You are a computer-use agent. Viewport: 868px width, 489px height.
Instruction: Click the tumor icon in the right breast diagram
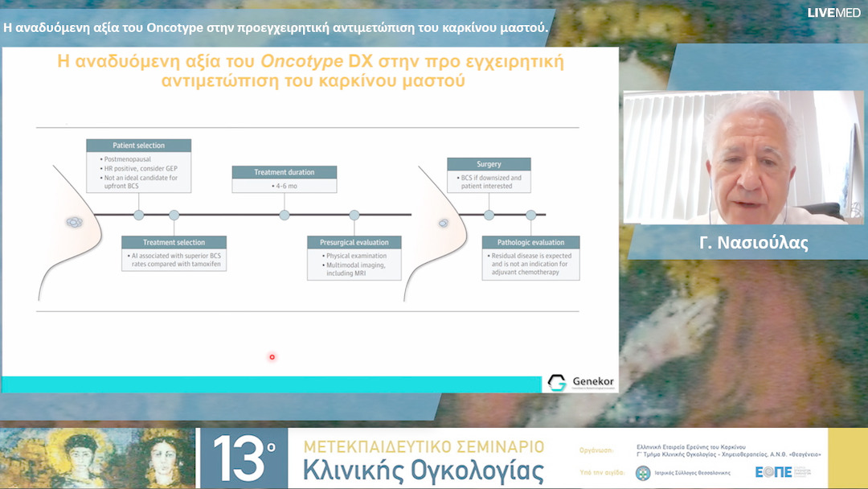click(x=442, y=223)
